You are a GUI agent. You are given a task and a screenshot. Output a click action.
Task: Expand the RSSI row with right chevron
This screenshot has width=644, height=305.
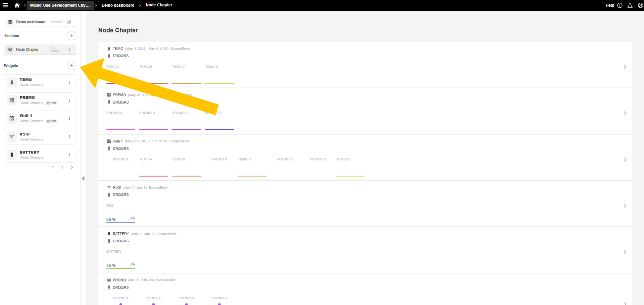(x=625, y=206)
